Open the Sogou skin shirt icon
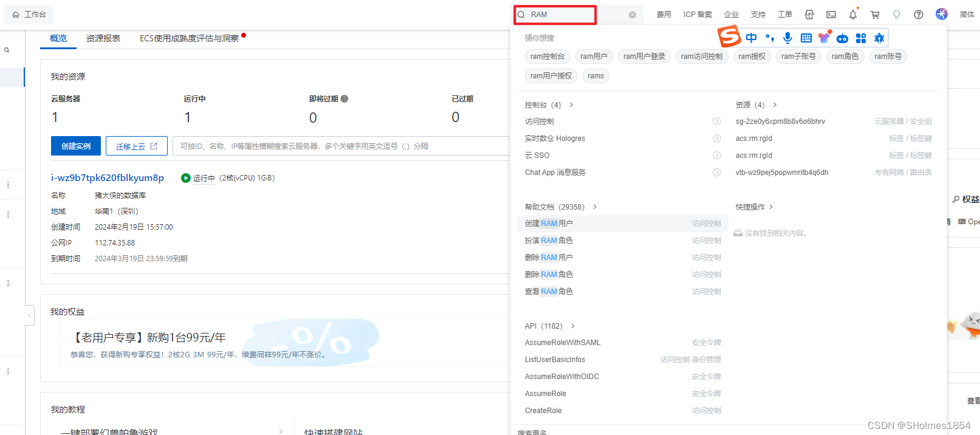This screenshot has width=980, height=435. point(824,38)
